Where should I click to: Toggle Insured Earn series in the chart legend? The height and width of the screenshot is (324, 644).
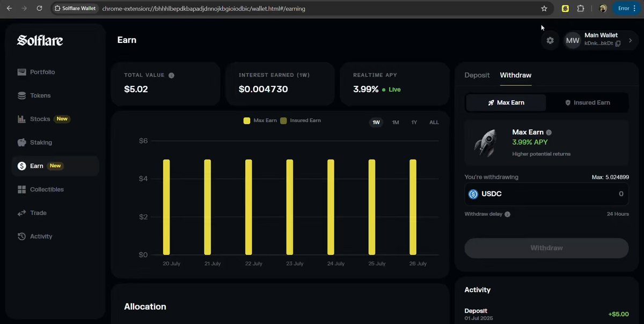[301, 121]
